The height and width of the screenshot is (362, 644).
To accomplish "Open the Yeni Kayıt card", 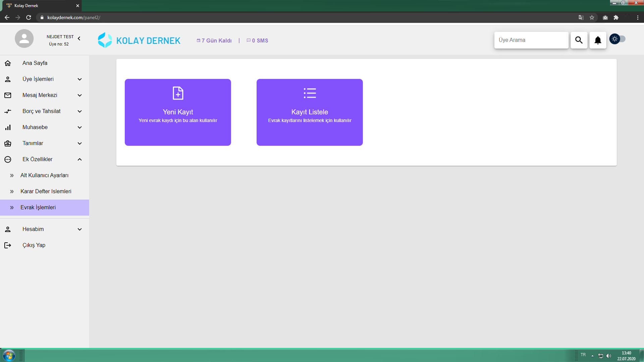I will tap(178, 112).
